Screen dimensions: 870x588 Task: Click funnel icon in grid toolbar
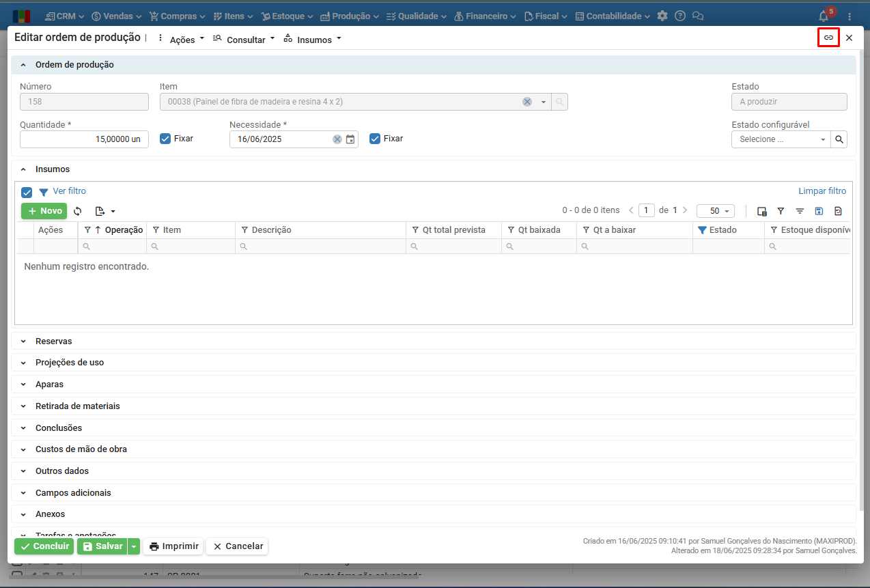[781, 211]
